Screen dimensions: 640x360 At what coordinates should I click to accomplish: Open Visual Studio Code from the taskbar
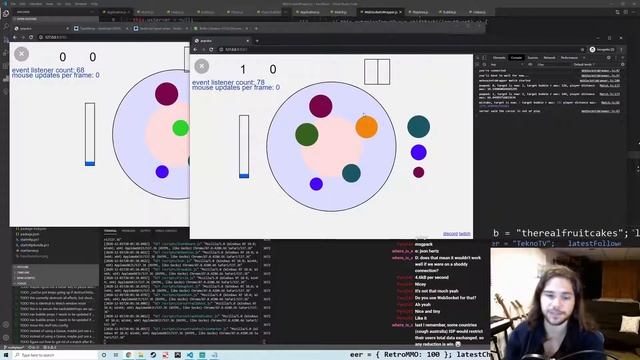[x=190, y=355]
